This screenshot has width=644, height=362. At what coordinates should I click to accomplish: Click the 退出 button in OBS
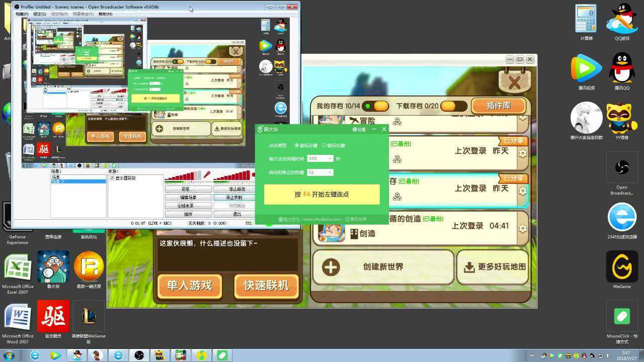tap(234, 214)
